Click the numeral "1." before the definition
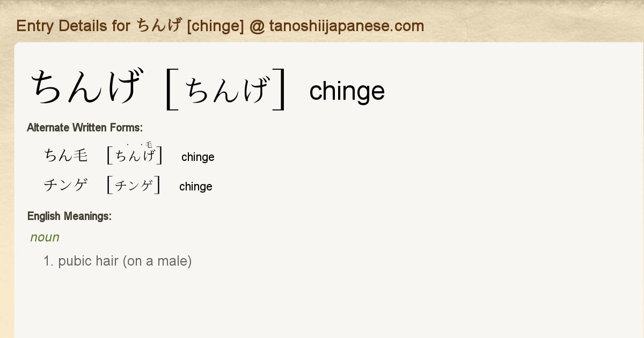The width and height of the screenshot is (644, 338). (49, 261)
